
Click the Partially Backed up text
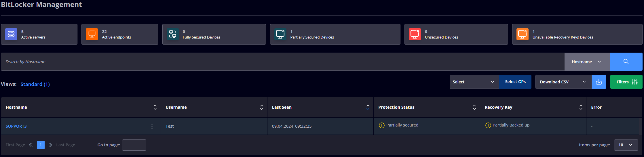click(x=511, y=125)
